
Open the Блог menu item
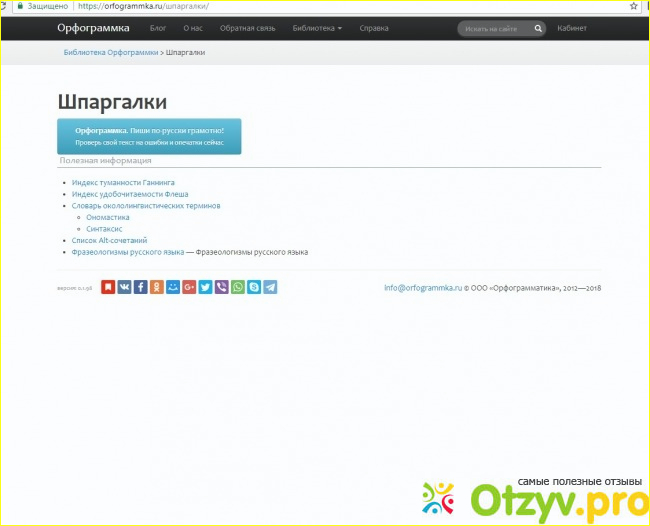(x=158, y=28)
